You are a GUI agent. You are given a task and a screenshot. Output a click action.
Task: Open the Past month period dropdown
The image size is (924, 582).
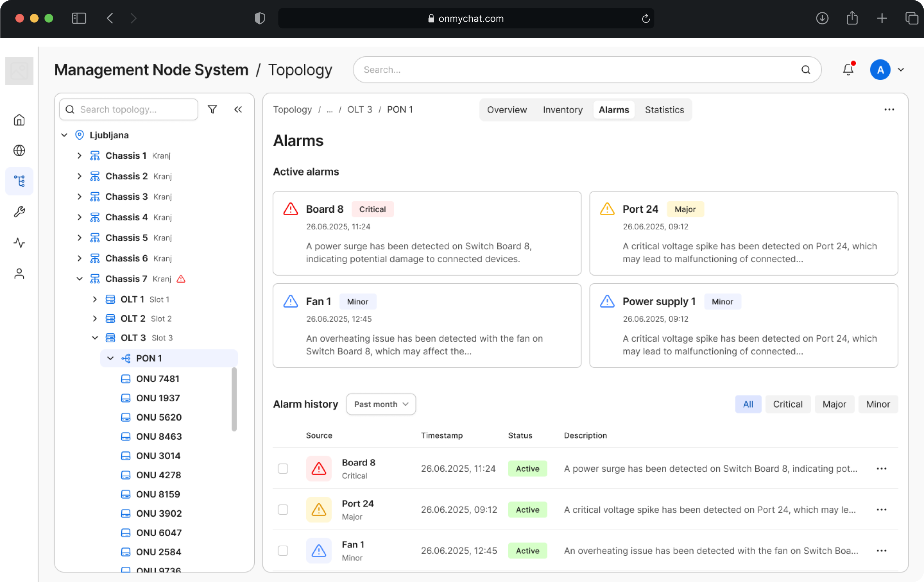tap(381, 404)
